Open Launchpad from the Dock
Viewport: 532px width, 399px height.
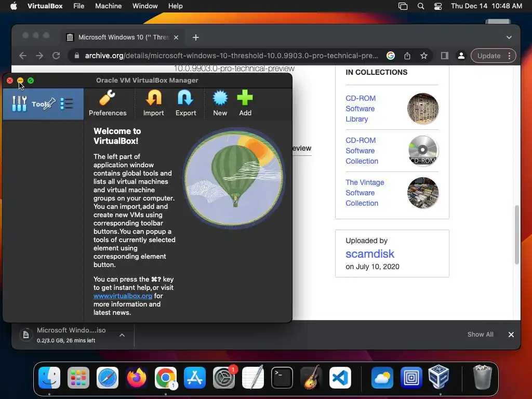coord(78,378)
